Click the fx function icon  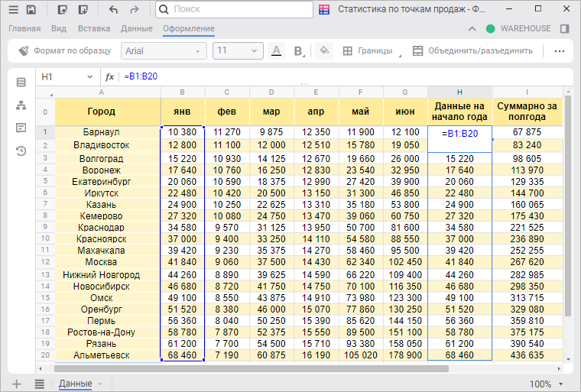(109, 77)
